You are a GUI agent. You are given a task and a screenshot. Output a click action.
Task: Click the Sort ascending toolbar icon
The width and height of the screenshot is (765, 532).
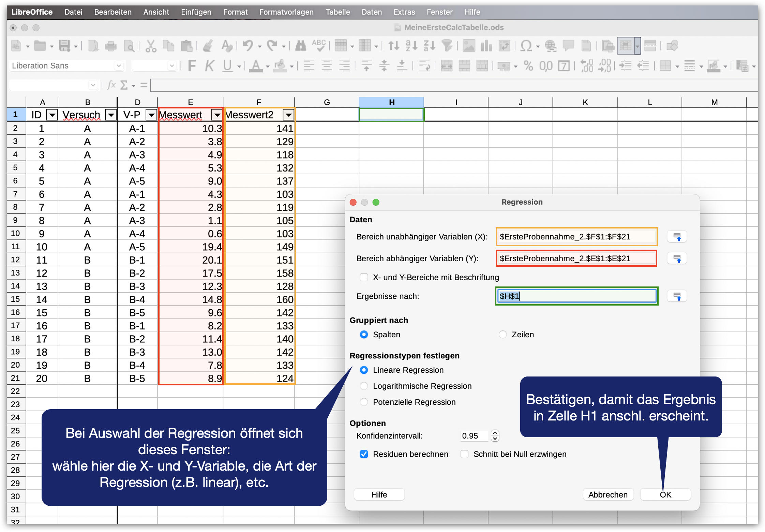[411, 46]
